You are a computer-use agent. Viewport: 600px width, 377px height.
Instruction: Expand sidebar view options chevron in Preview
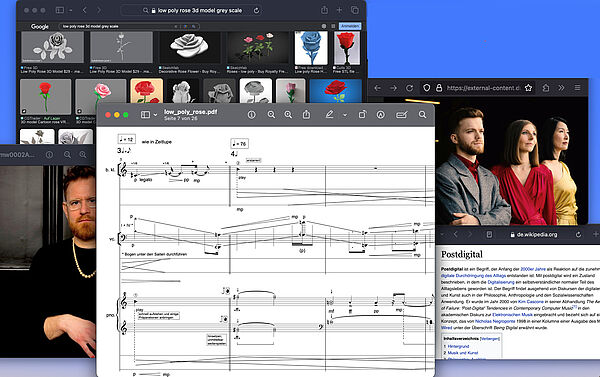(155, 115)
